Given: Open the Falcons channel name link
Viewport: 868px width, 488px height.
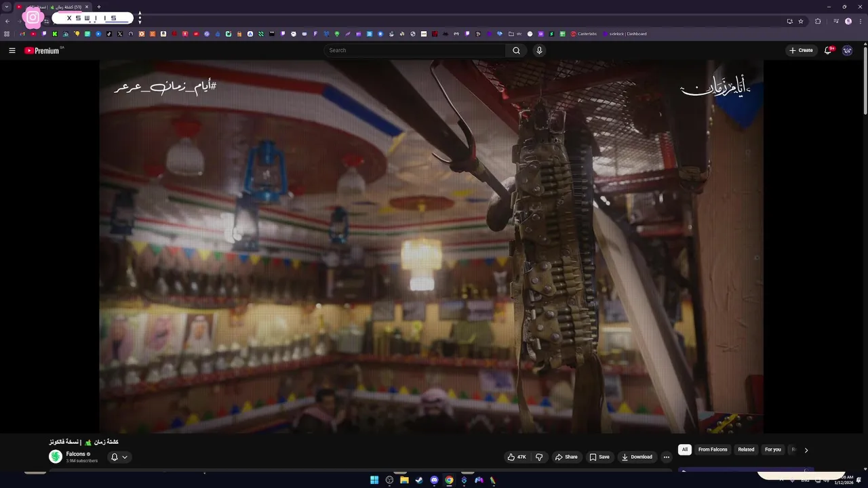Looking at the screenshot, I should (76, 454).
